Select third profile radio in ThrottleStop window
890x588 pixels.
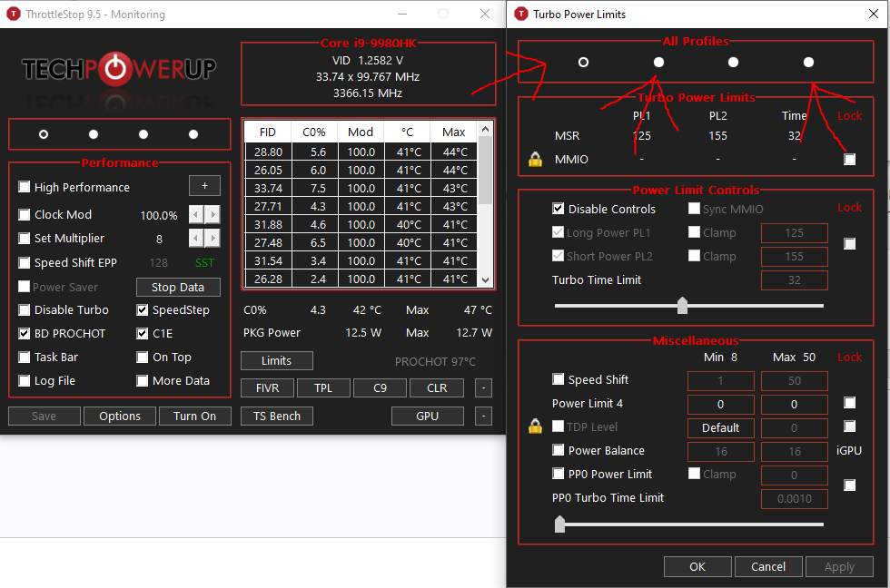pos(143,134)
